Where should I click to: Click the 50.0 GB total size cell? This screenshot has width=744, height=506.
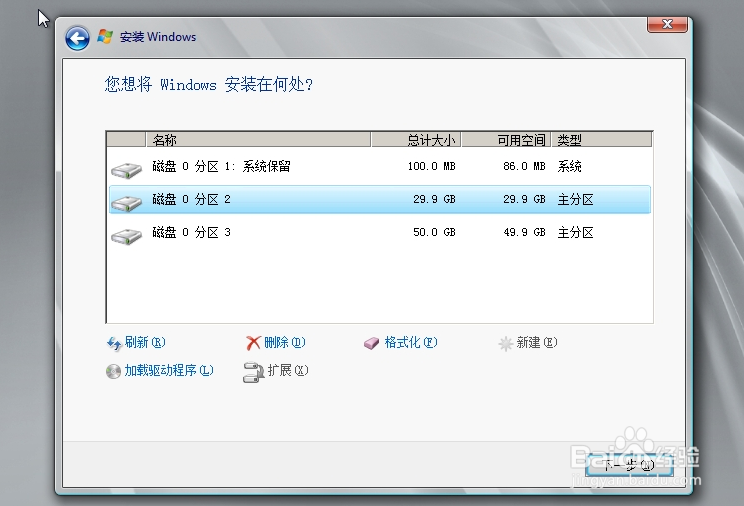tap(434, 233)
